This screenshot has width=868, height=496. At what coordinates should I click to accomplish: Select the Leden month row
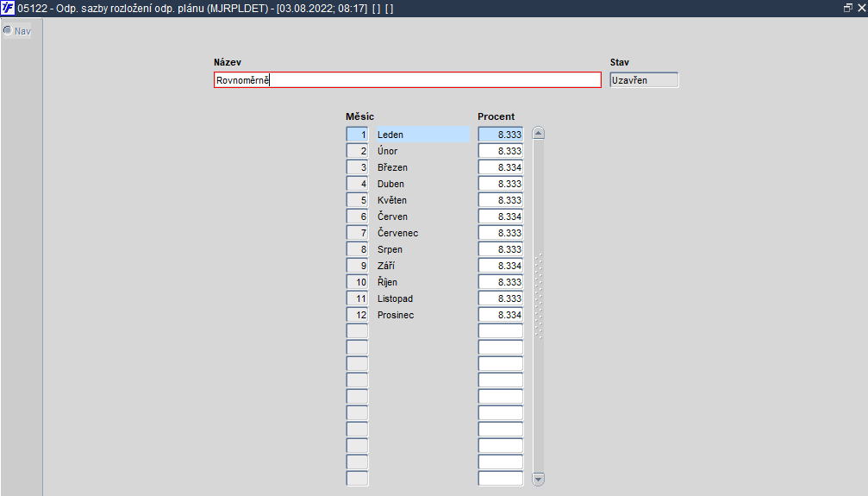click(423, 135)
